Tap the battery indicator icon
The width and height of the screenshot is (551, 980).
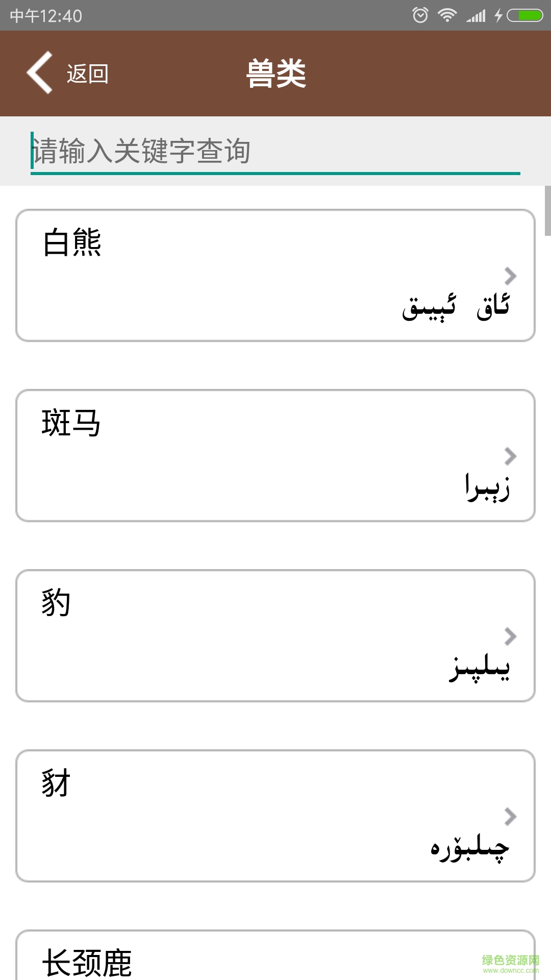click(x=525, y=15)
